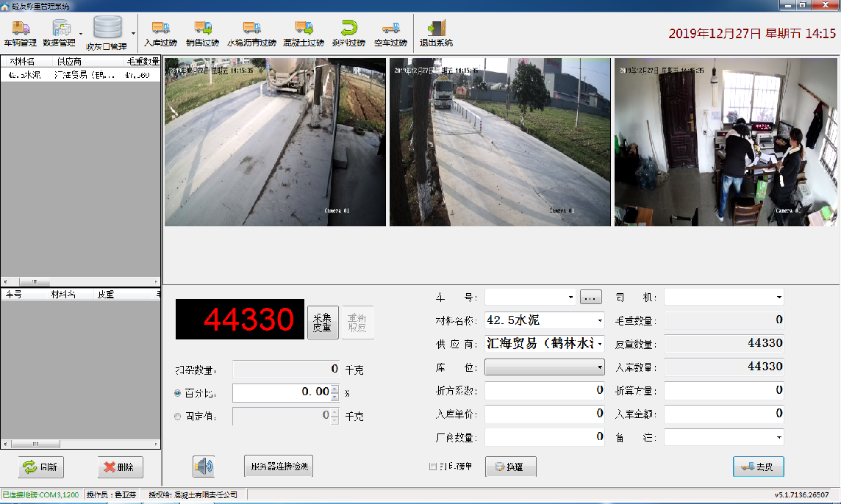Expand the 数据管理 dropdown arrow
841x504 pixels.
[x=81, y=33]
